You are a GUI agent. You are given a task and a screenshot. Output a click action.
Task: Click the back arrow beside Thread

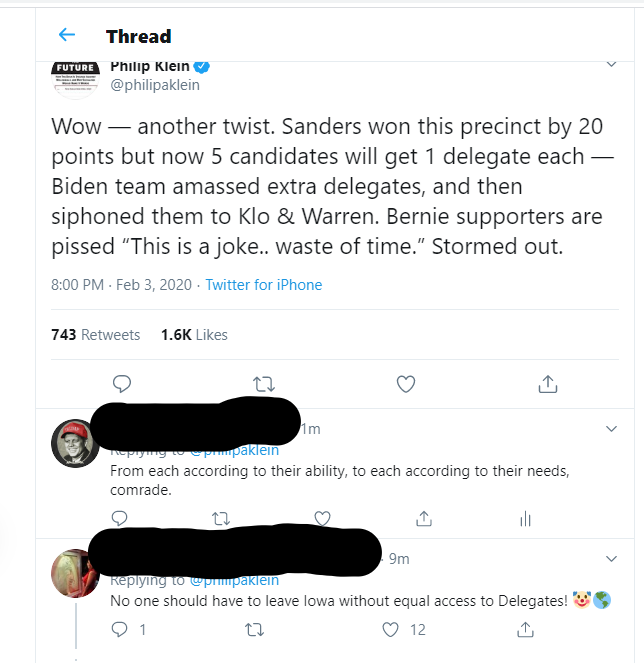(x=67, y=35)
